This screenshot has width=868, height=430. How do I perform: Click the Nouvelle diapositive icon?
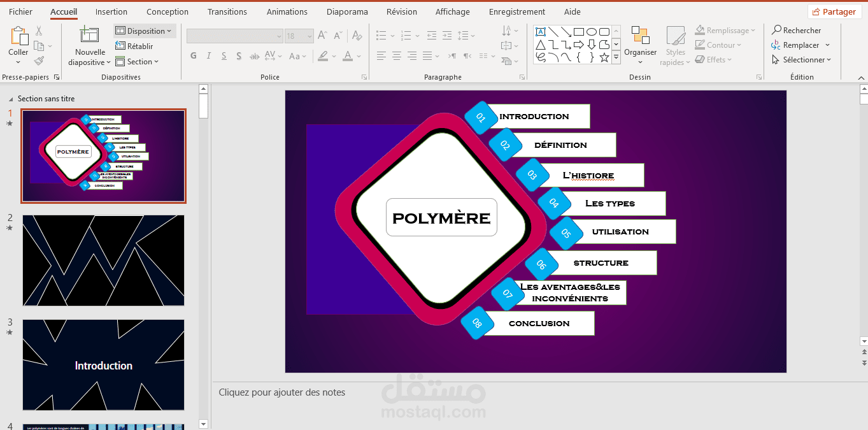pos(89,34)
